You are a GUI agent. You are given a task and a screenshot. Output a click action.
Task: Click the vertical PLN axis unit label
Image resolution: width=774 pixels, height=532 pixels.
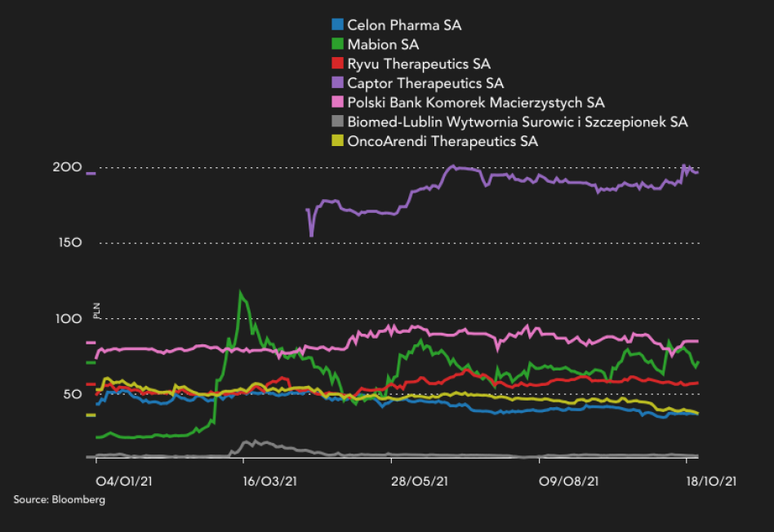pos(96,310)
